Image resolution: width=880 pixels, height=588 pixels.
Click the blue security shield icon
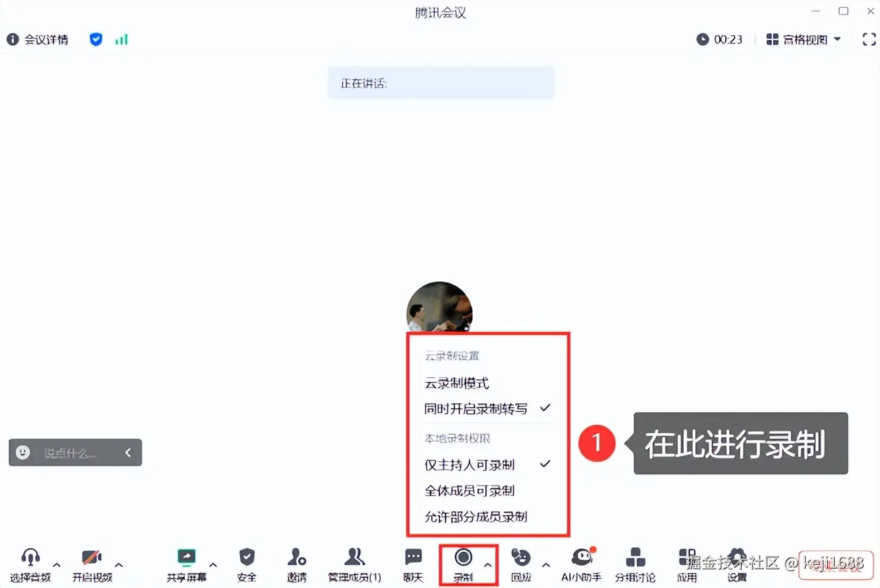point(96,40)
